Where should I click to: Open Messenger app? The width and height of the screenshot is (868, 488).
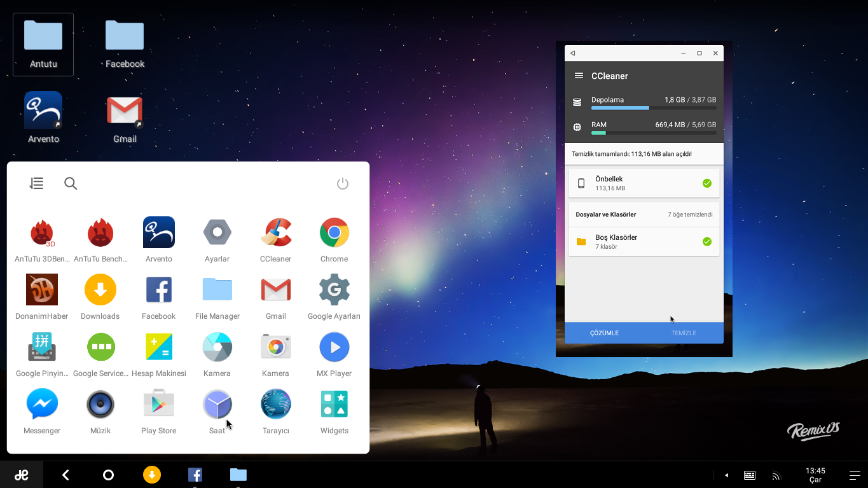tap(42, 411)
